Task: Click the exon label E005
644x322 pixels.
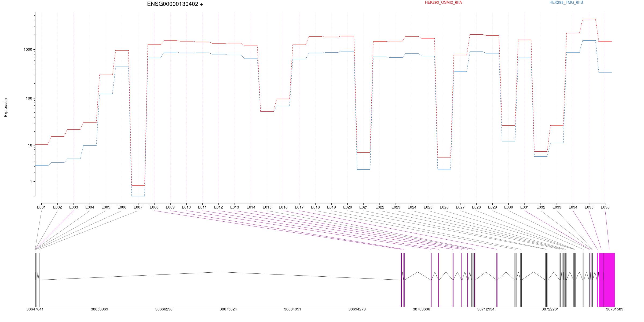Action: [106, 207]
